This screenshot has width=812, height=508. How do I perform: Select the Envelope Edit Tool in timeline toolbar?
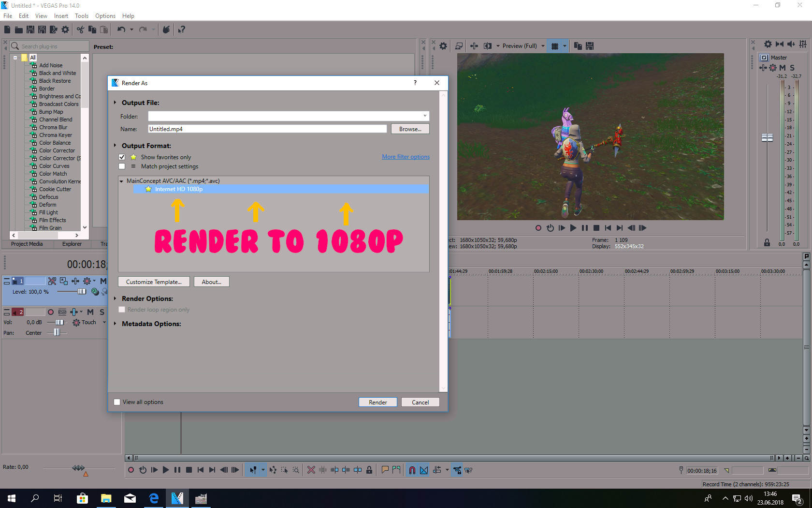273,470
